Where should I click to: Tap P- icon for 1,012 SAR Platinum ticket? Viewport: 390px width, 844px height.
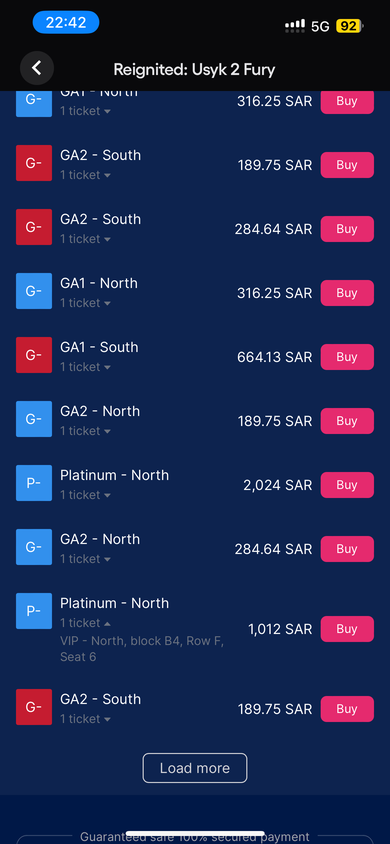pyautogui.click(x=34, y=611)
